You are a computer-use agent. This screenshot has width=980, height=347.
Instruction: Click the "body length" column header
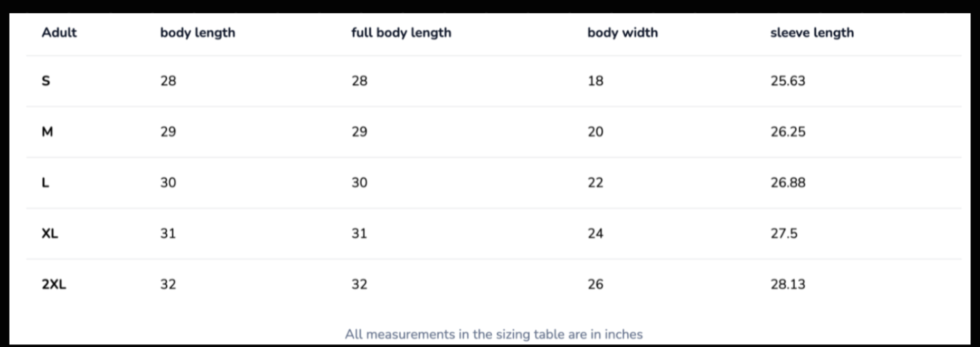click(x=197, y=33)
